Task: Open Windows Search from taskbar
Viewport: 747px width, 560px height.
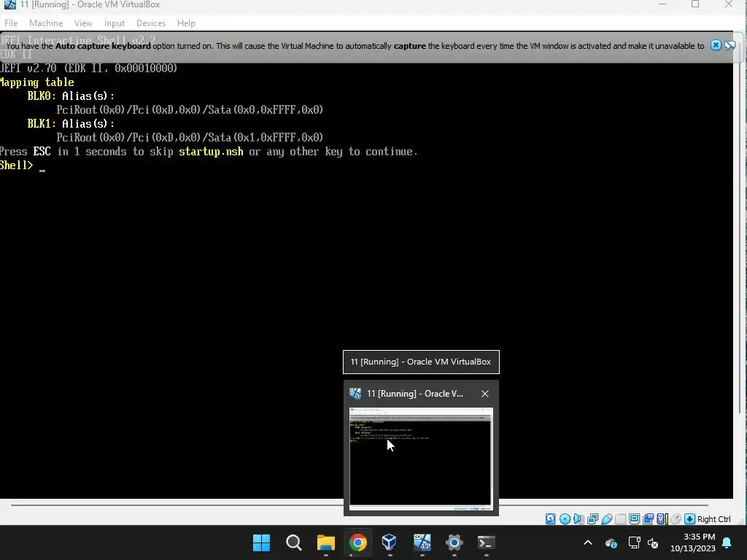Action: (294, 542)
